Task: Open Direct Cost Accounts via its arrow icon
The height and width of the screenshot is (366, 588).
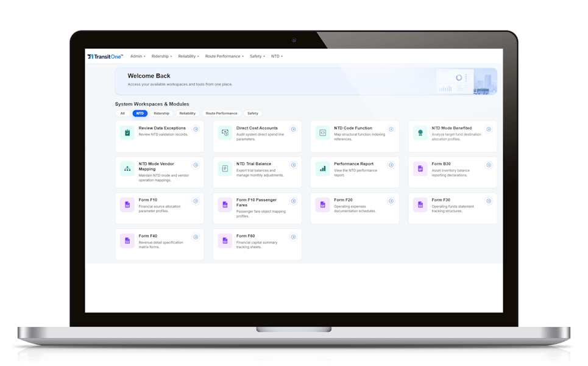Action: click(x=294, y=129)
